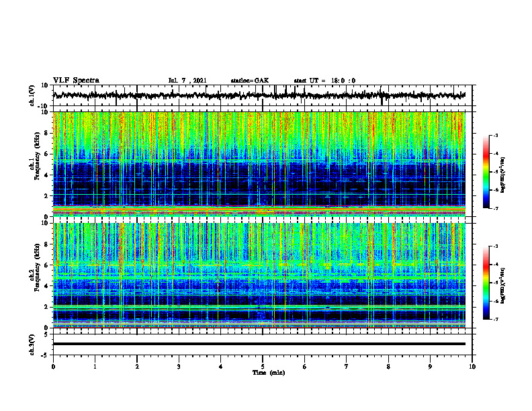Click the ch.1 spectrogram color scale bar
This screenshot has height=411, width=532.
point(486,172)
